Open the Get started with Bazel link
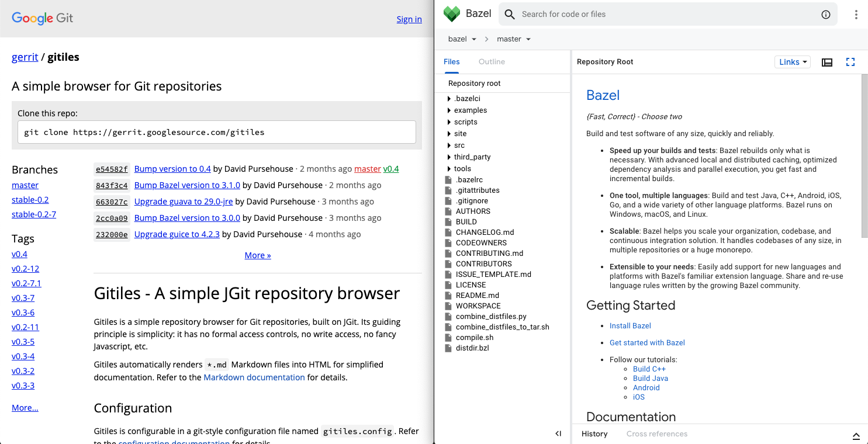The width and height of the screenshot is (868, 444). click(x=647, y=343)
